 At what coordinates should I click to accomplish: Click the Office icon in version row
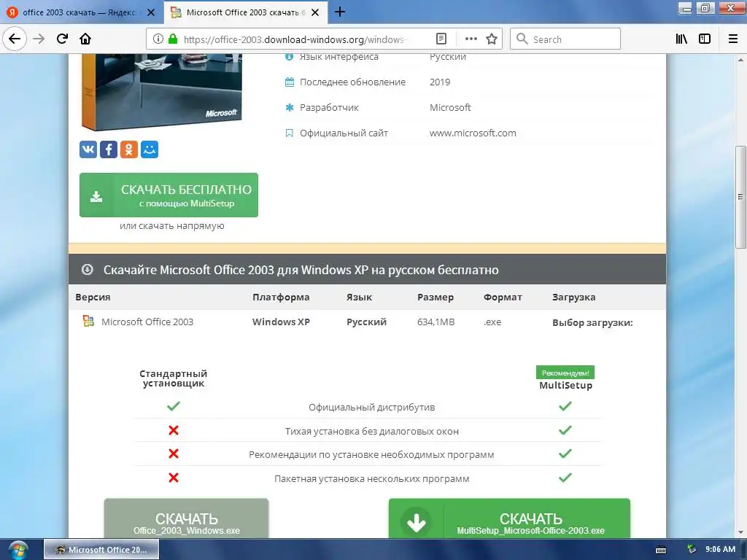[x=88, y=321]
